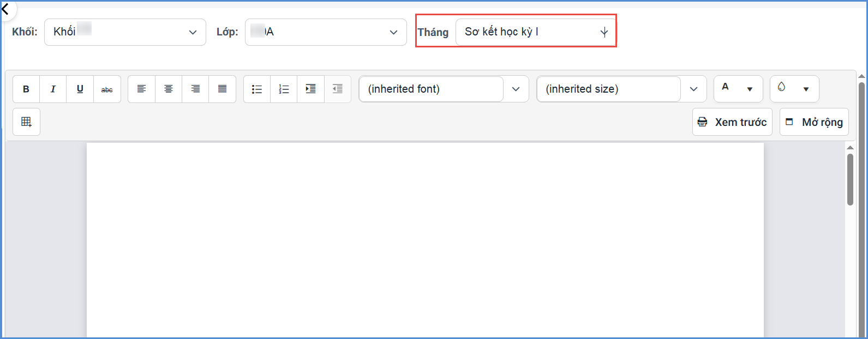
Task: Apply strikethrough formatting
Action: [107, 89]
